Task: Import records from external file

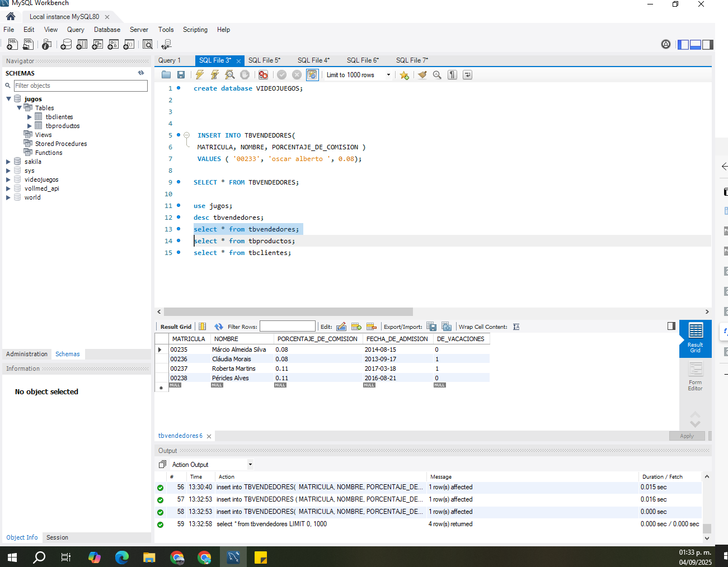Action: tap(447, 327)
